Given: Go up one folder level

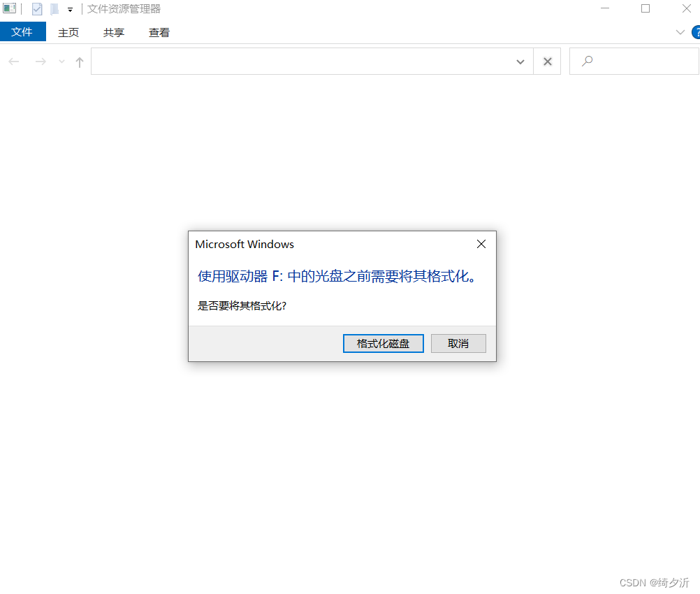Looking at the screenshot, I should [x=80, y=62].
